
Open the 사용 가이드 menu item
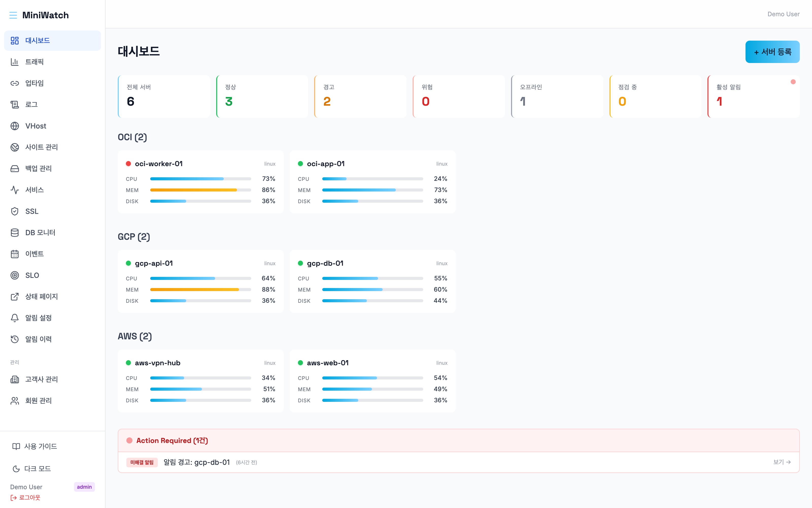point(35,446)
